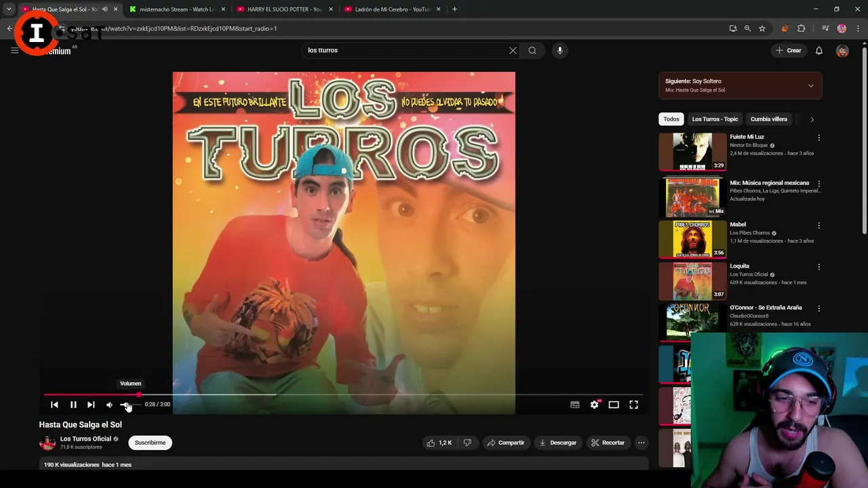The width and height of the screenshot is (868, 488).
Task: Click the Recortar clip button
Action: tap(608, 443)
